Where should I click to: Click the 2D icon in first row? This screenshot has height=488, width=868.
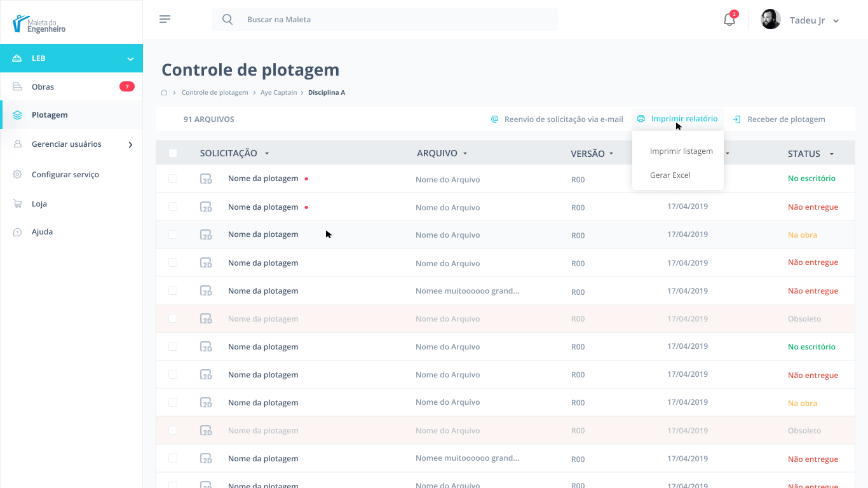pos(206,179)
